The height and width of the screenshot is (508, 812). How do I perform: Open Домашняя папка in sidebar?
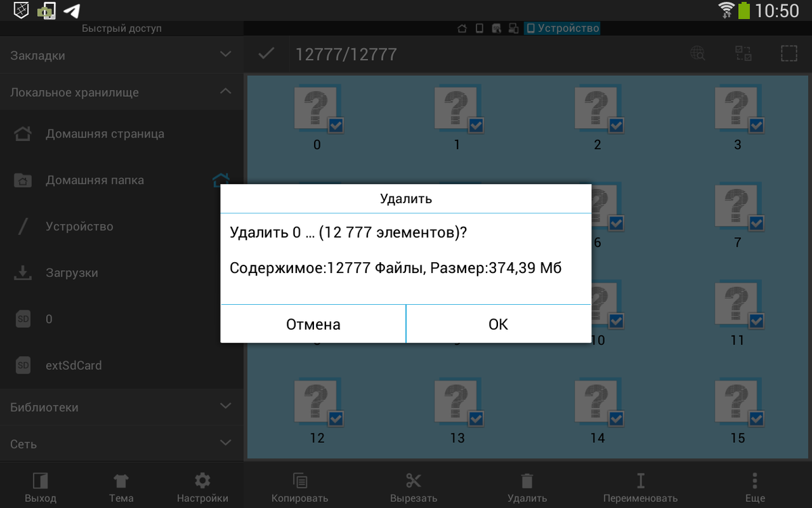pos(122,180)
